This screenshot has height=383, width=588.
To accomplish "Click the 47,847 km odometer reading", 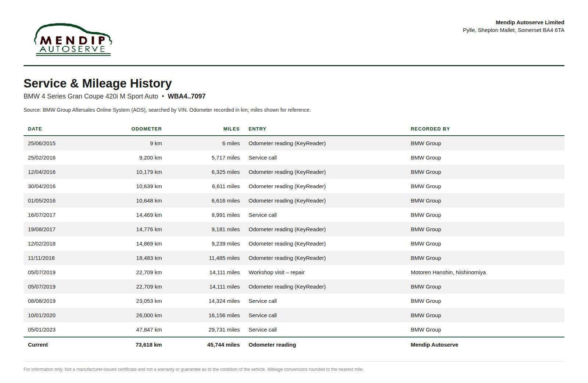I will point(149,330).
